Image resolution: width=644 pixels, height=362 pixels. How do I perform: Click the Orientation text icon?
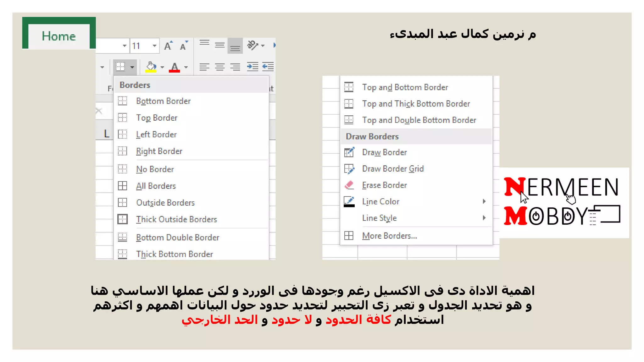tap(253, 46)
